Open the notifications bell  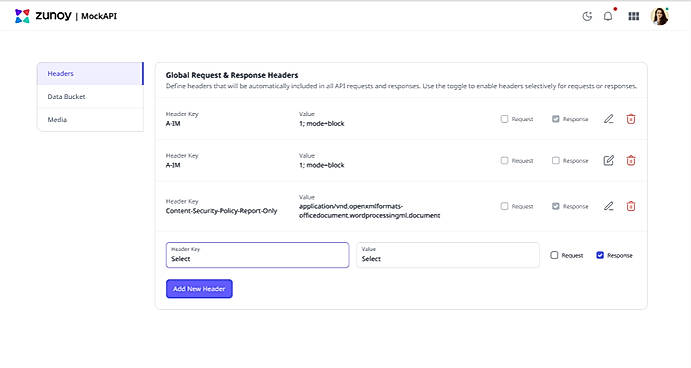(x=608, y=16)
